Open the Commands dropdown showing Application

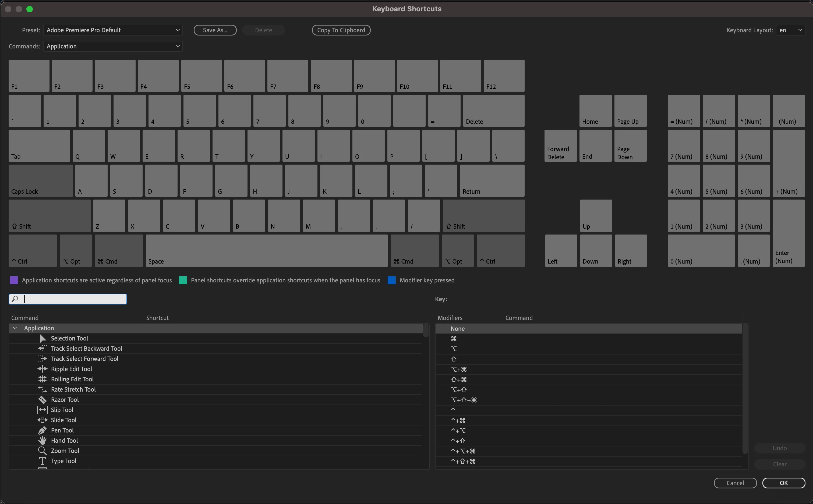point(113,46)
